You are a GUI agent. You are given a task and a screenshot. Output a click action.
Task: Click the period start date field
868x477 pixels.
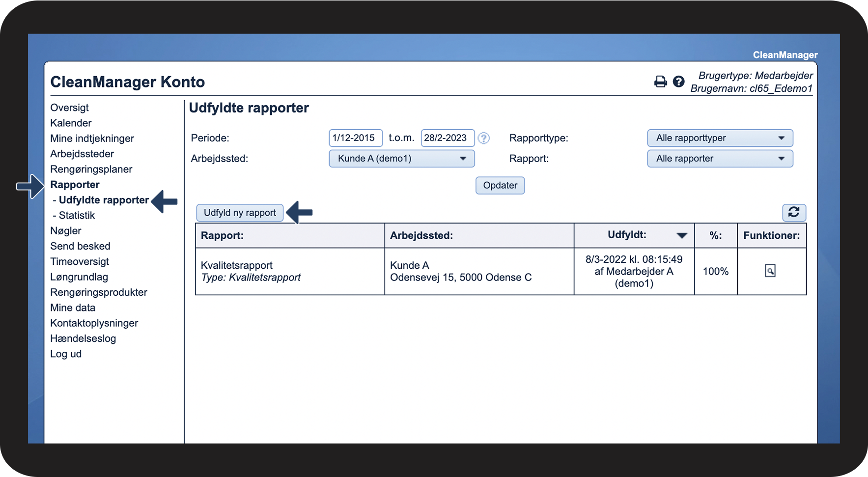tap(355, 138)
